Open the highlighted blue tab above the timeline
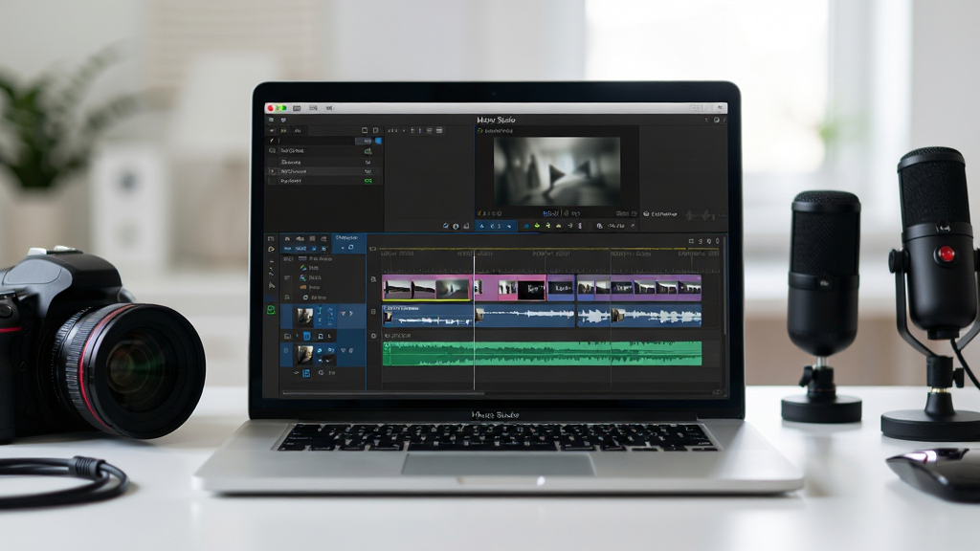The width and height of the screenshot is (980, 551). click(x=348, y=242)
